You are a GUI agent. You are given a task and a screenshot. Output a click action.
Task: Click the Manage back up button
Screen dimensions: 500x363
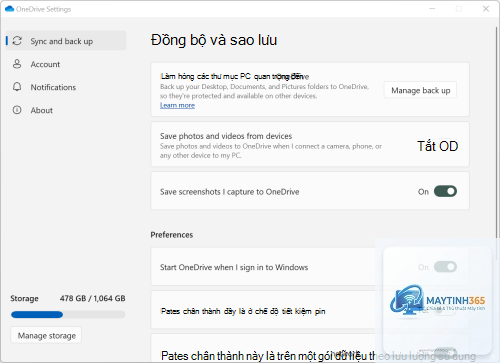[x=420, y=90]
